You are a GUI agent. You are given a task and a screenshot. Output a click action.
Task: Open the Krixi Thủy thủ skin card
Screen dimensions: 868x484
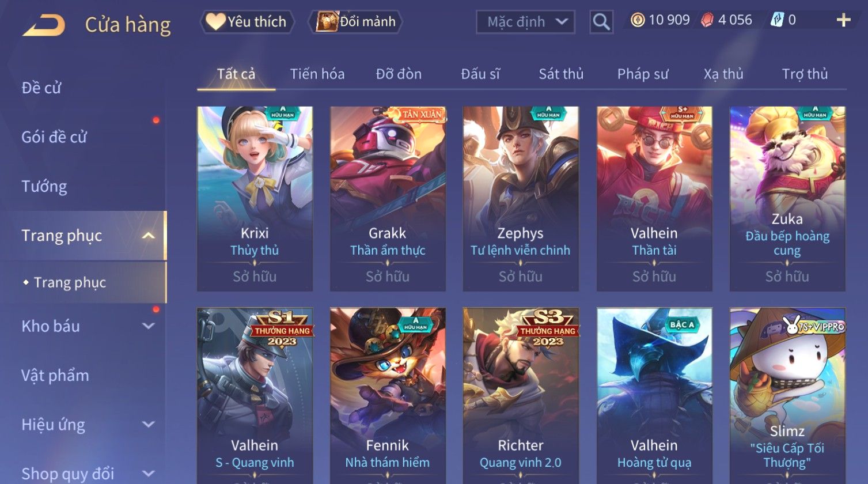(255, 199)
